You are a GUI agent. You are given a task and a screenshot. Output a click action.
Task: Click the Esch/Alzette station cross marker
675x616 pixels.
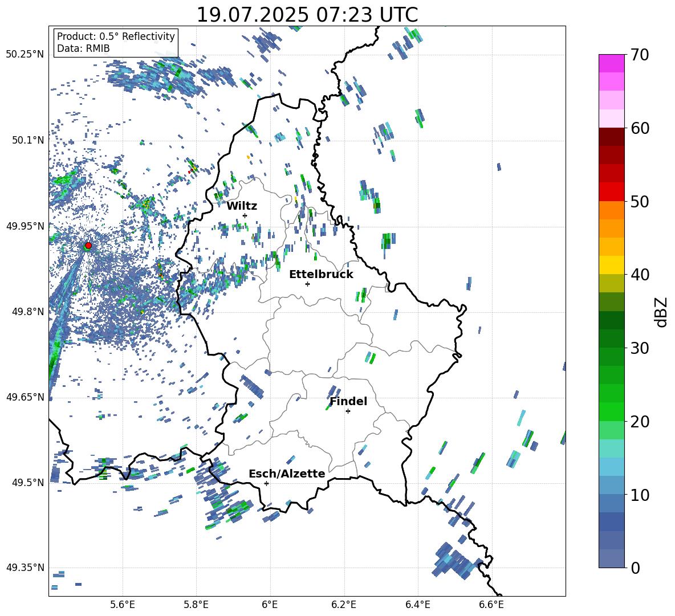pos(266,483)
